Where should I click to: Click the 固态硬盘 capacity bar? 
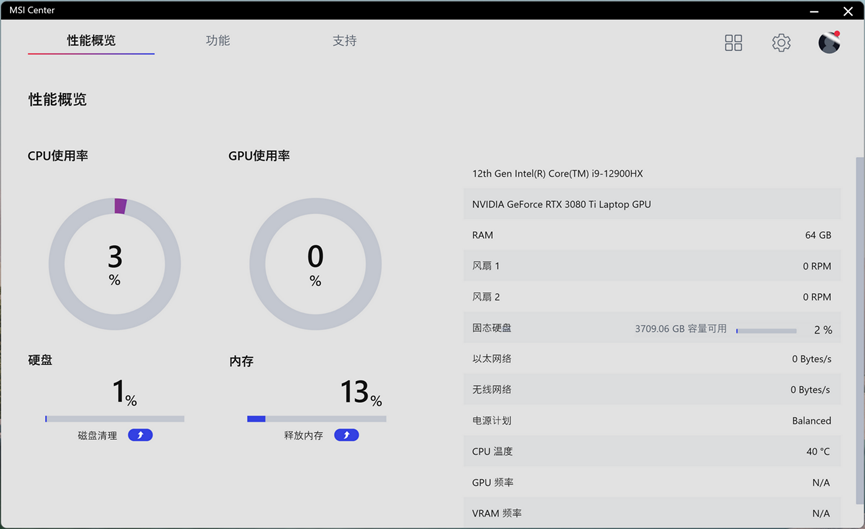tap(766, 330)
